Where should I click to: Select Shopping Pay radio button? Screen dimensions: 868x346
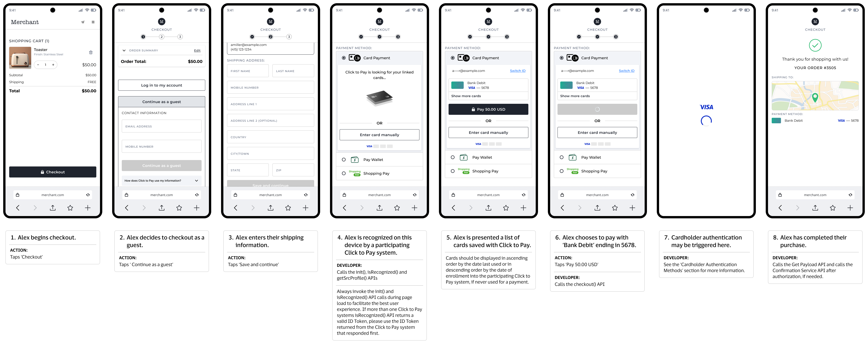pos(343,174)
